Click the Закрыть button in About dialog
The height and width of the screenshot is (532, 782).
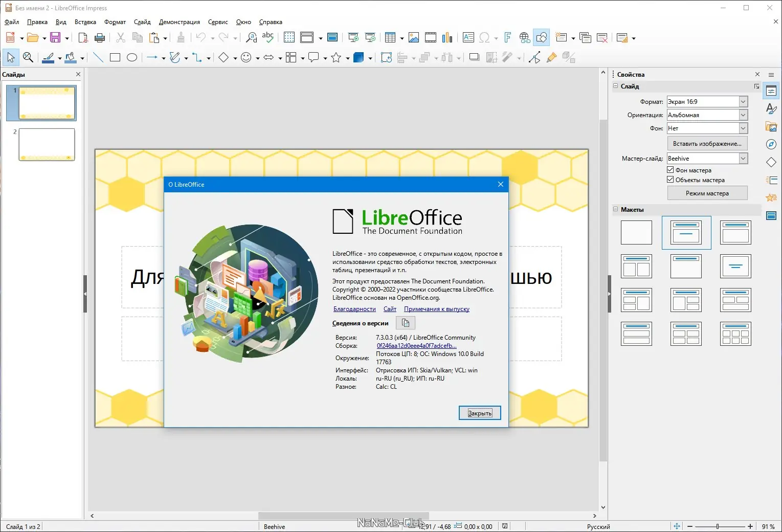(480, 413)
